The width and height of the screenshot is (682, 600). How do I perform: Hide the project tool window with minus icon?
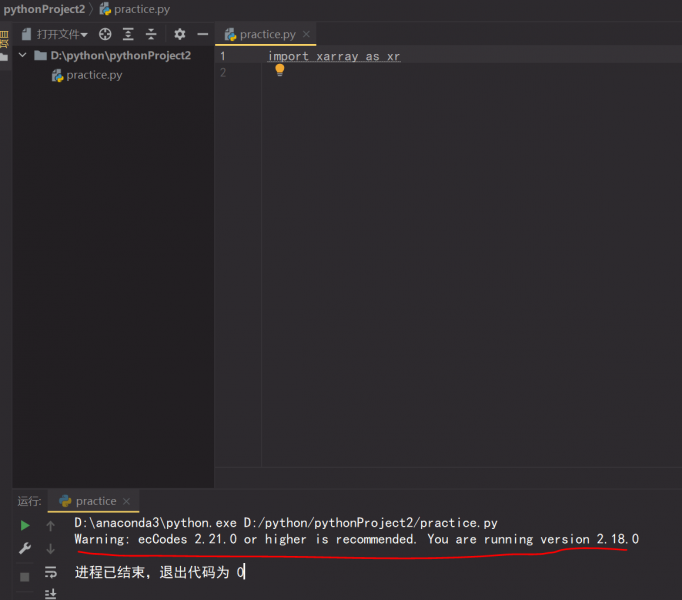(202, 34)
